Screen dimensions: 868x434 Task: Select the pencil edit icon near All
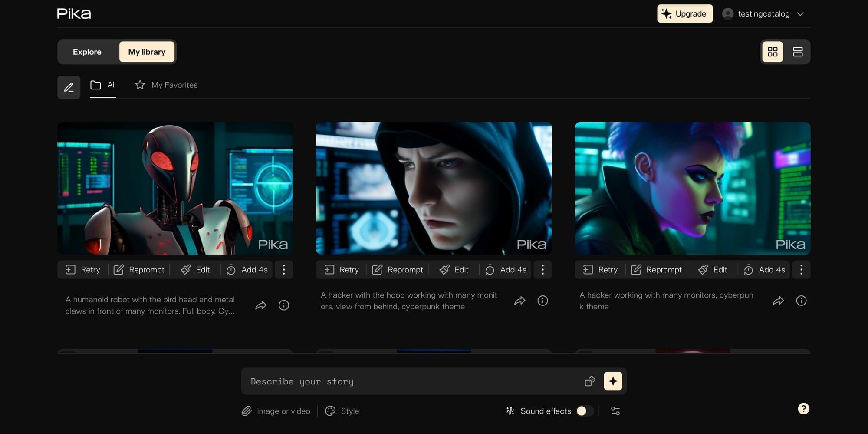coord(69,87)
